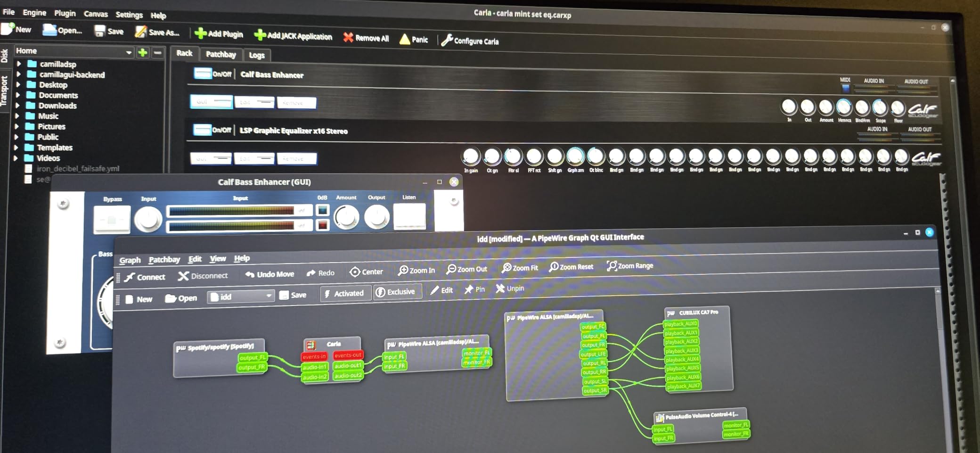Toggle Calf Bass Enhancer On/Off switch

coord(203,74)
